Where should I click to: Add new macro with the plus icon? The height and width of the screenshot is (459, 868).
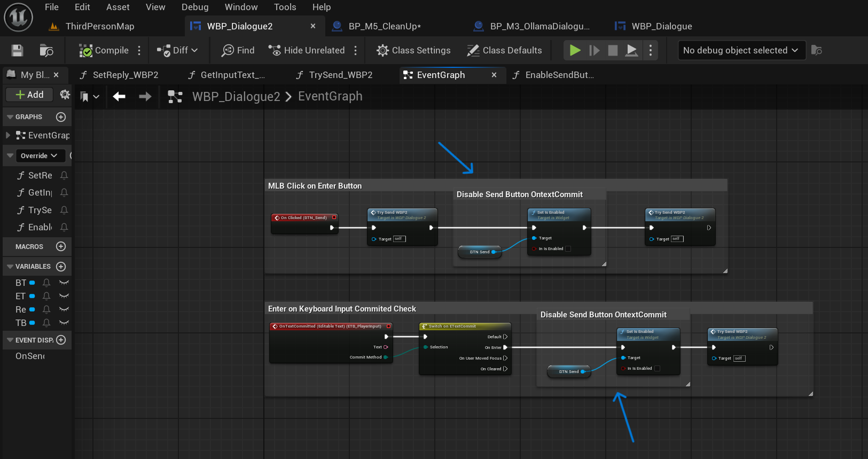tap(61, 247)
